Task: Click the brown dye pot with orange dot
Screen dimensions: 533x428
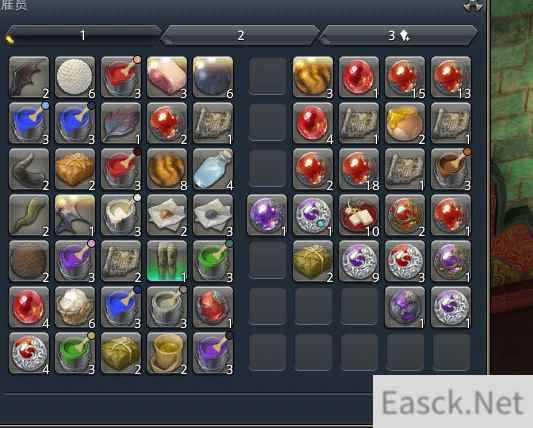Action: 451,169
